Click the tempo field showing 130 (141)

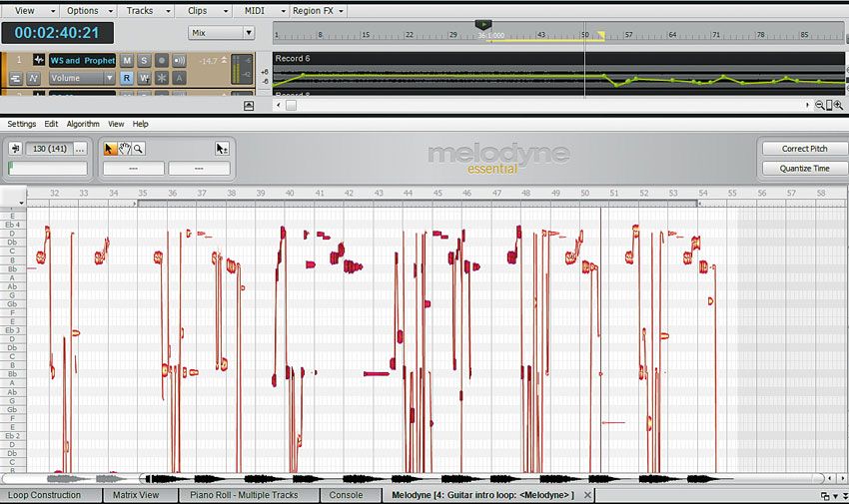tap(50, 149)
